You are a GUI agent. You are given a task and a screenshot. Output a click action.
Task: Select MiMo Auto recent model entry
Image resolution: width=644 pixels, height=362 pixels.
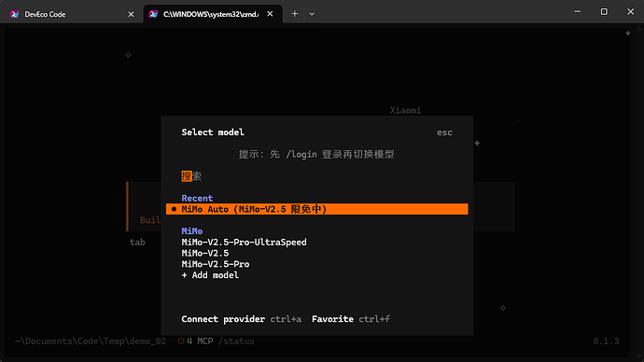317,209
